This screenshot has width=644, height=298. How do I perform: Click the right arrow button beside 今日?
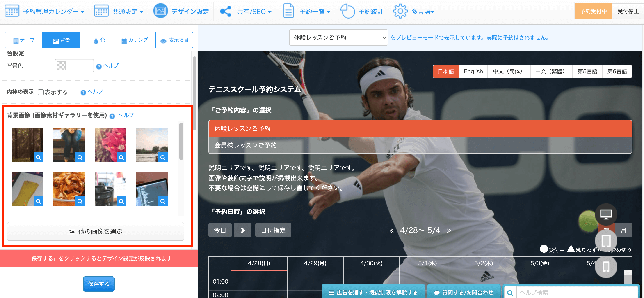coord(242,230)
